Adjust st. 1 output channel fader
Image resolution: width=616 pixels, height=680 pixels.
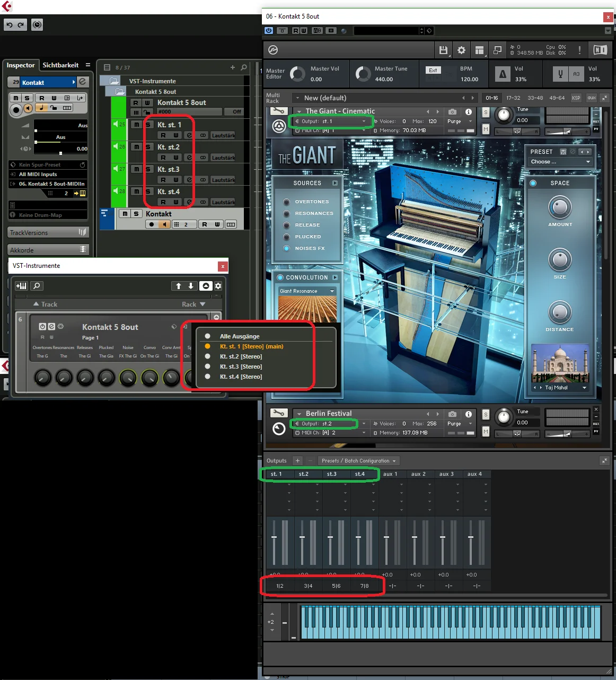coord(274,537)
